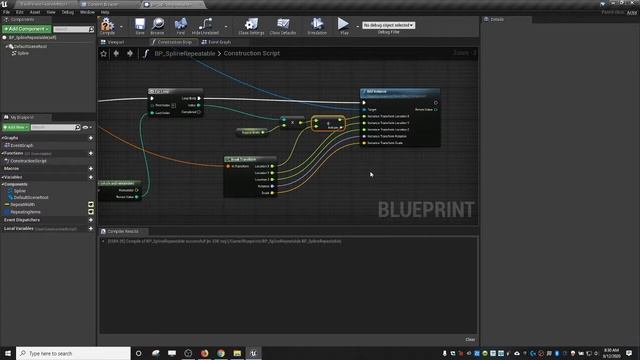The height and width of the screenshot is (360, 640).
Task: Open the File menu
Action: pos(6,12)
